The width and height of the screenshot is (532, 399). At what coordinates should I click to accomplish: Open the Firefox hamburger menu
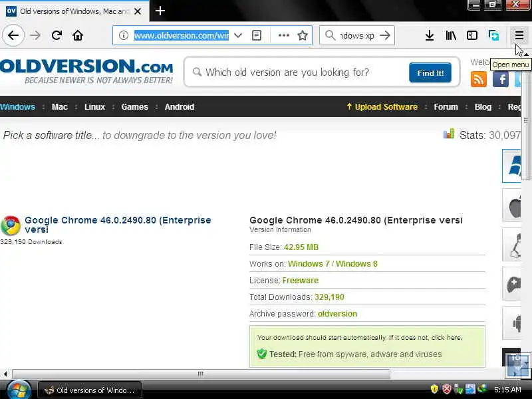(519, 35)
